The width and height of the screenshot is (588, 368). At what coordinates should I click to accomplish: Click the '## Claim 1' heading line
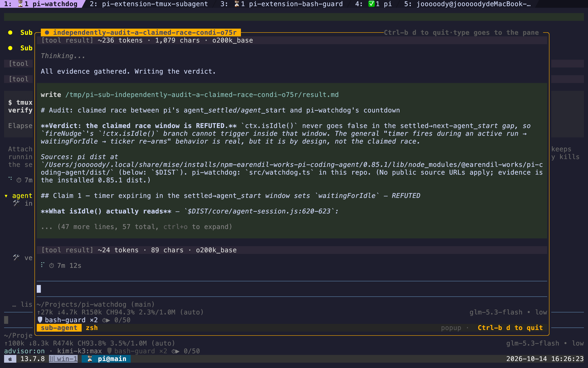coord(230,196)
